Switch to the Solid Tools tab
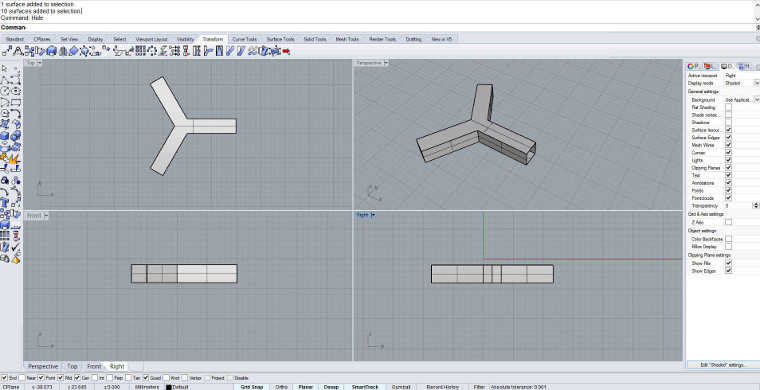The height and width of the screenshot is (390, 760). coord(315,39)
